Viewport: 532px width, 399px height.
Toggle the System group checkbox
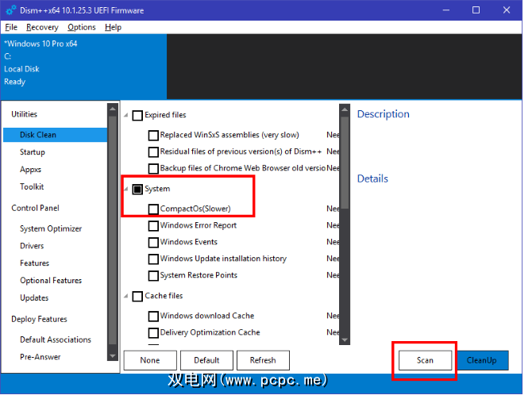pos(137,189)
